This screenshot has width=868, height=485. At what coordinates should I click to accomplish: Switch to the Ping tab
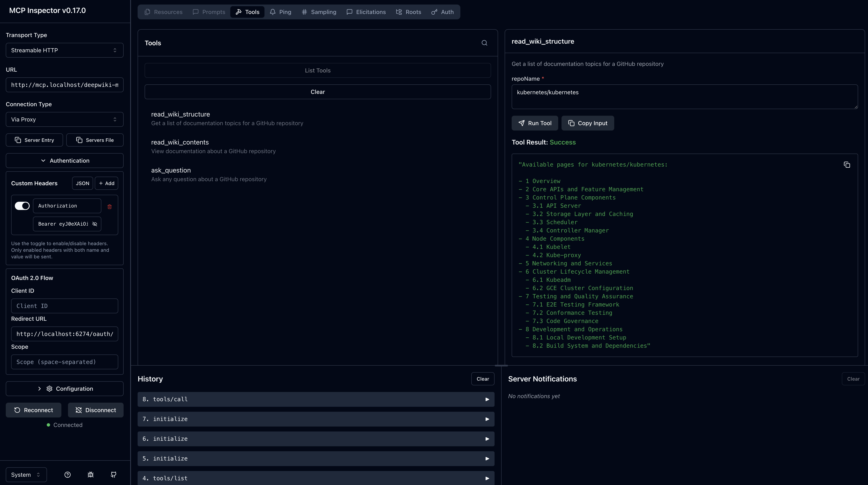point(280,12)
